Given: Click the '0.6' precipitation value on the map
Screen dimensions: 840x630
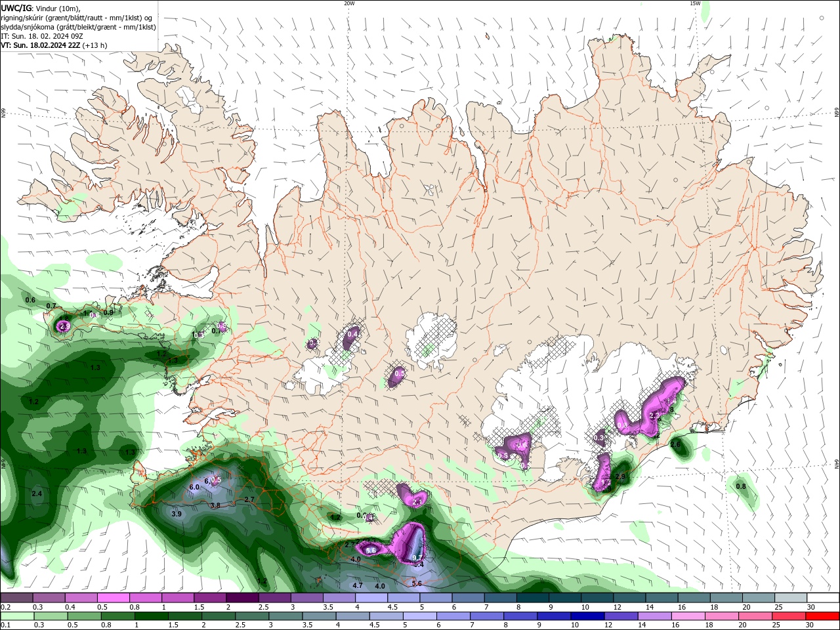Looking at the screenshot, I should pyautogui.click(x=30, y=300).
